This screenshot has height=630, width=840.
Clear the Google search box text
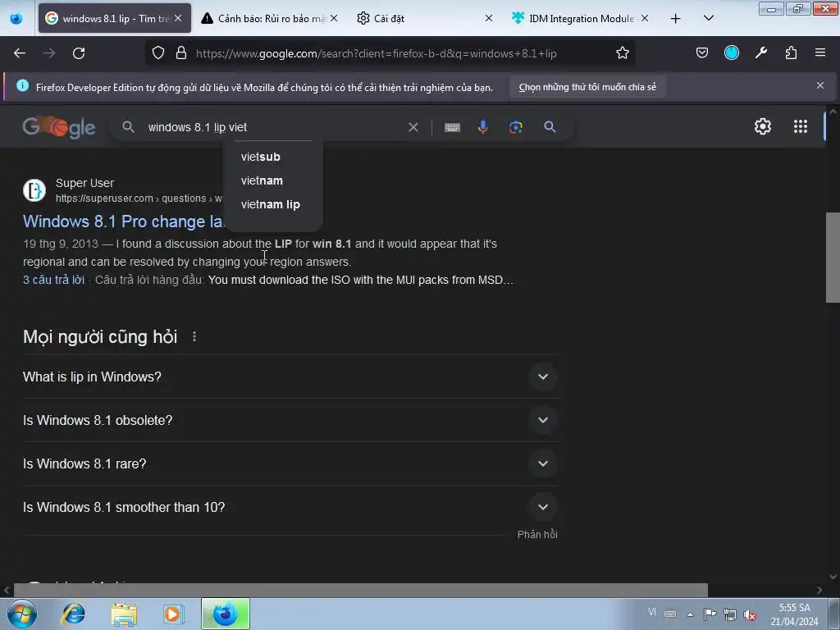pyautogui.click(x=413, y=127)
